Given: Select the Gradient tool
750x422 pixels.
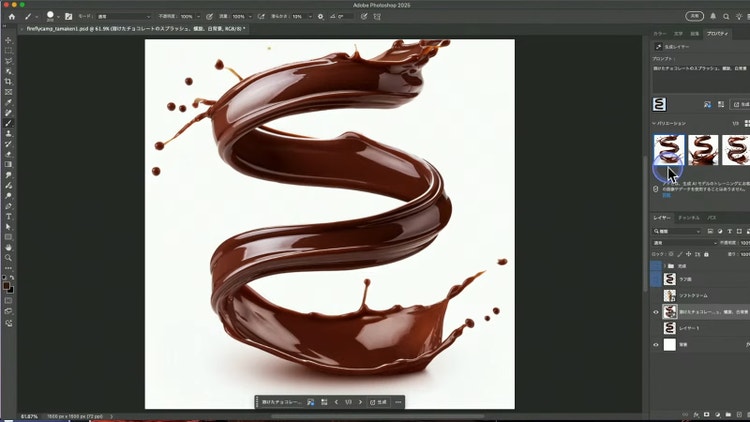Looking at the screenshot, I should (9, 165).
